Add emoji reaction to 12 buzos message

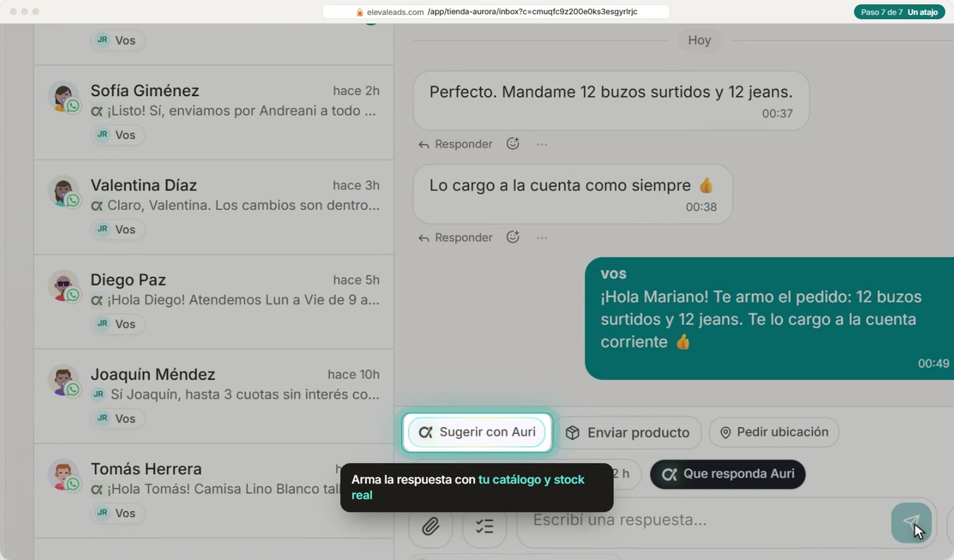tap(513, 144)
